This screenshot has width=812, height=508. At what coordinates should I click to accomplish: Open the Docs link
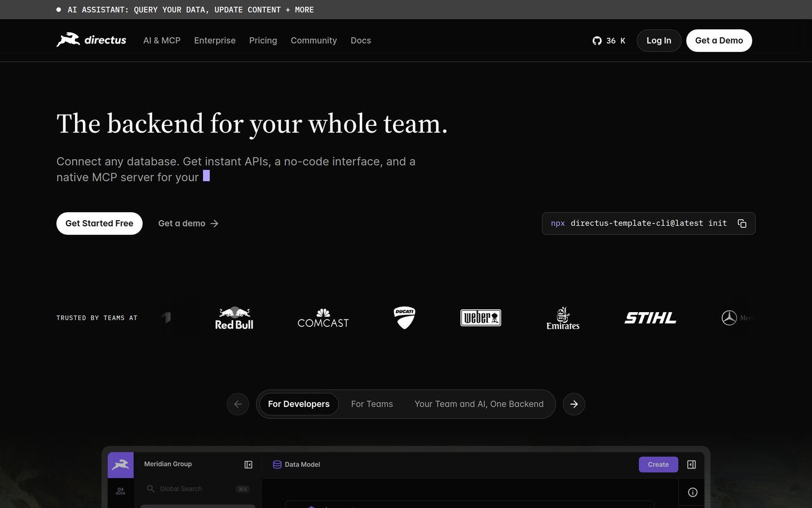(x=361, y=41)
